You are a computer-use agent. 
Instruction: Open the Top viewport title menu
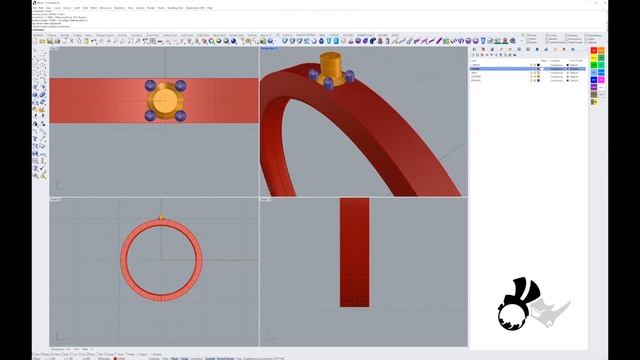click(x=54, y=49)
